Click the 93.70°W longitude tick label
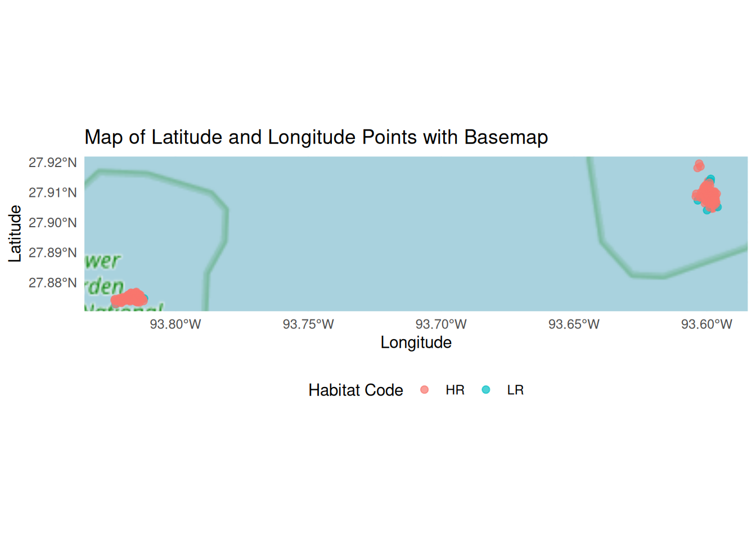Image resolution: width=756 pixels, height=540 pixels. [441, 325]
